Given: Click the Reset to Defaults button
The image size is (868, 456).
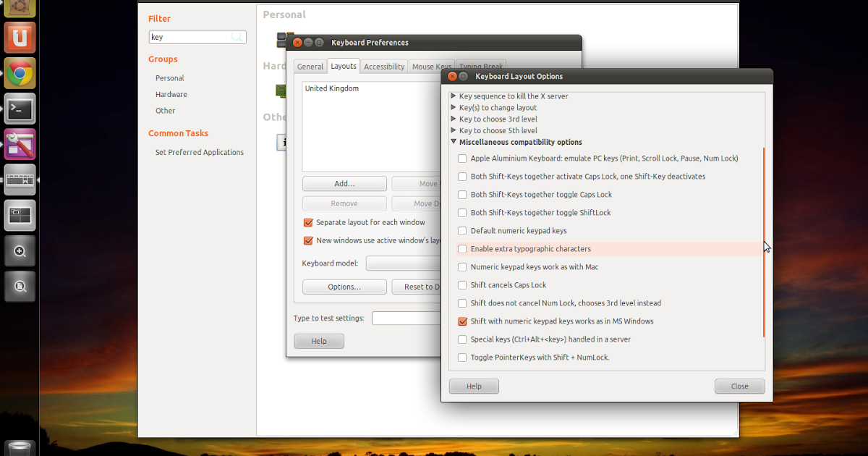Looking at the screenshot, I should coord(417,287).
